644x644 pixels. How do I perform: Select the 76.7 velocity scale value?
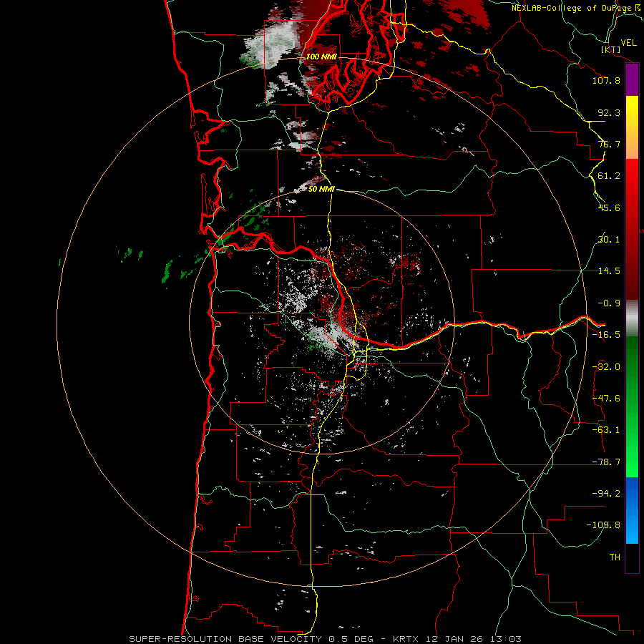coord(609,144)
